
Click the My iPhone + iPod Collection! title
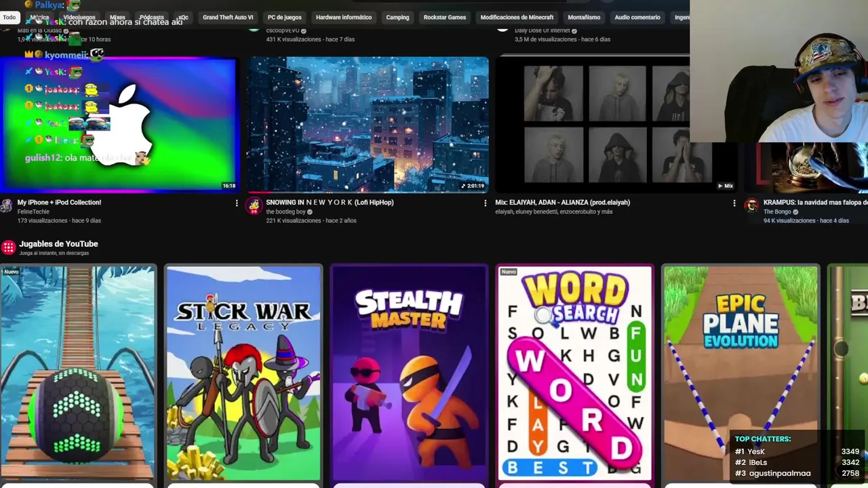tap(59, 202)
